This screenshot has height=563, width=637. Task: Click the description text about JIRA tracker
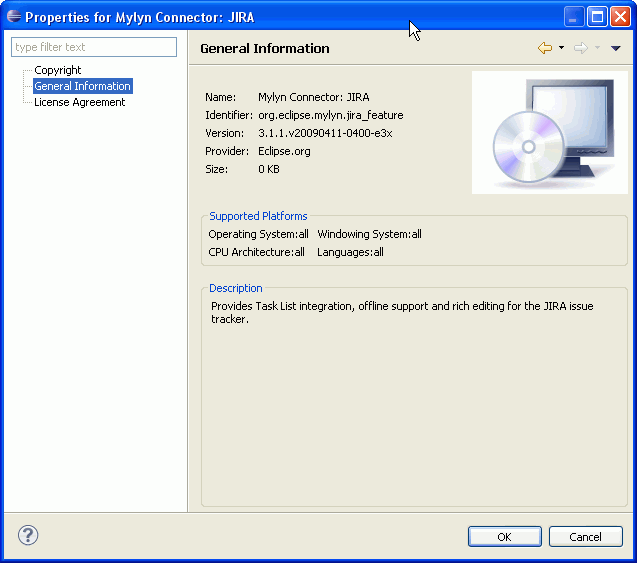(402, 312)
